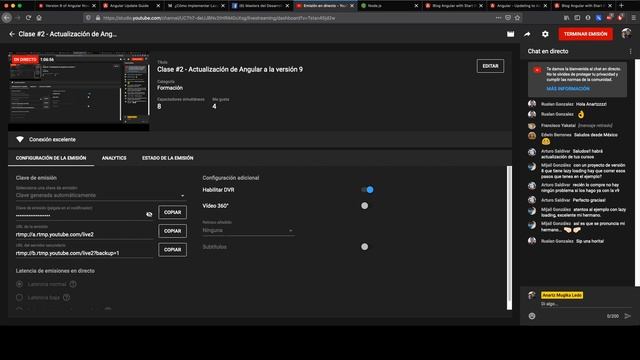Click the chat message input field
The image size is (640, 360).
click(x=585, y=304)
